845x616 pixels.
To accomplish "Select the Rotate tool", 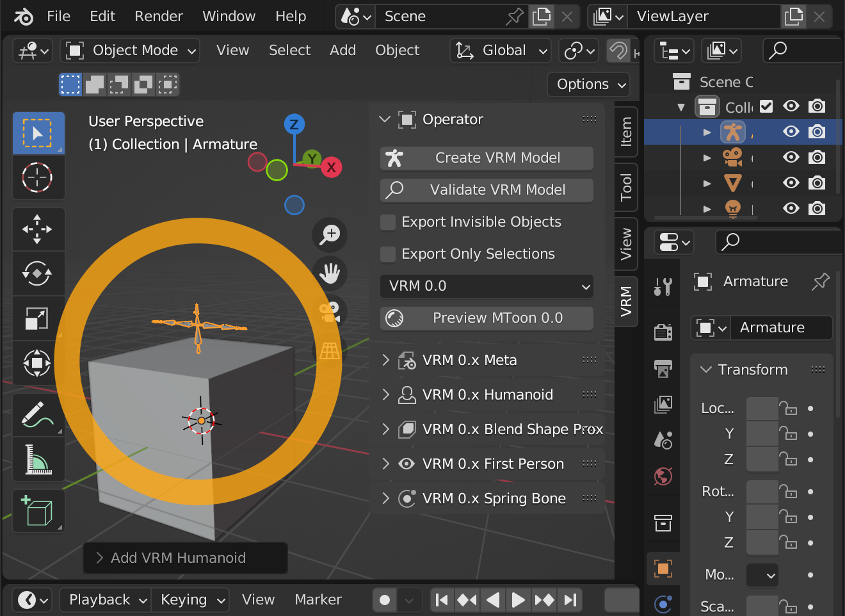I will click(38, 274).
